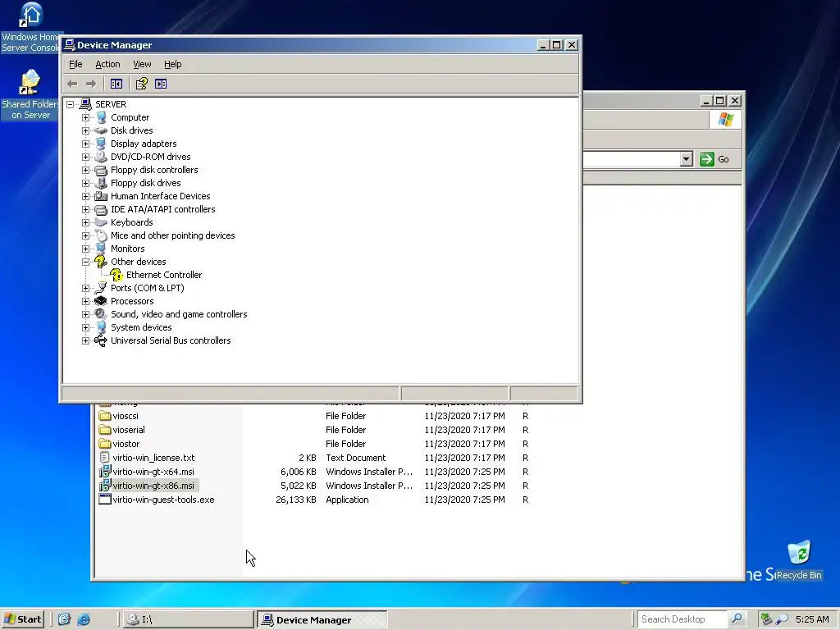The image size is (840, 630).
Task: Expand the Display adapters node
Action: click(85, 144)
